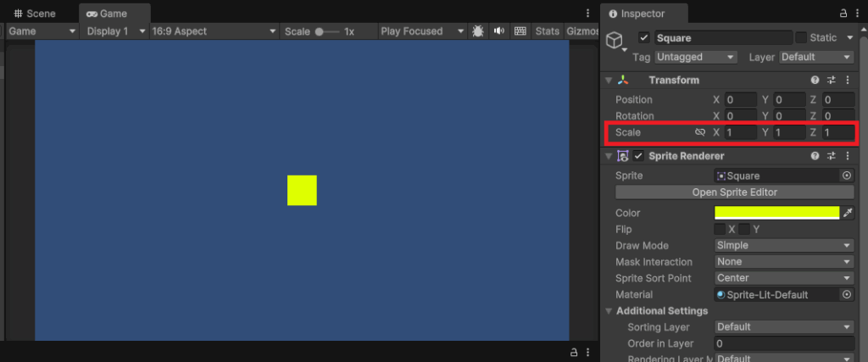This screenshot has width=868, height=362.
Task: Toggle the Static checkbox
Action: (801, 37)
